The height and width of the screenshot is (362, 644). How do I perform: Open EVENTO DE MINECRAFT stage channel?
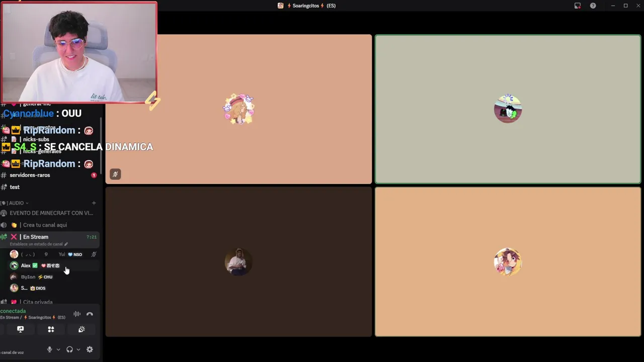[49, 213]
